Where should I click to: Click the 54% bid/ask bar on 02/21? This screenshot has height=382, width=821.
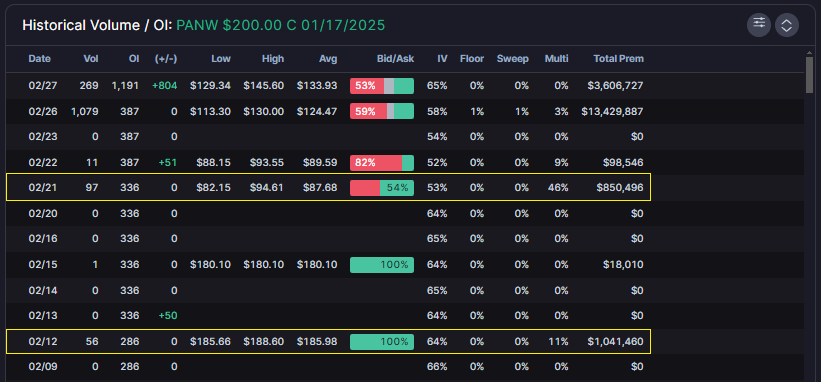pos(382,188)
